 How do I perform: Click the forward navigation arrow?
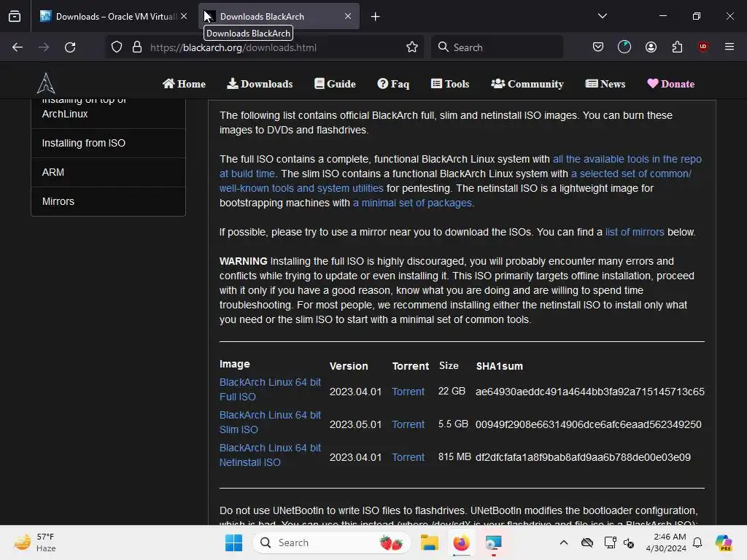coord(44,47)
